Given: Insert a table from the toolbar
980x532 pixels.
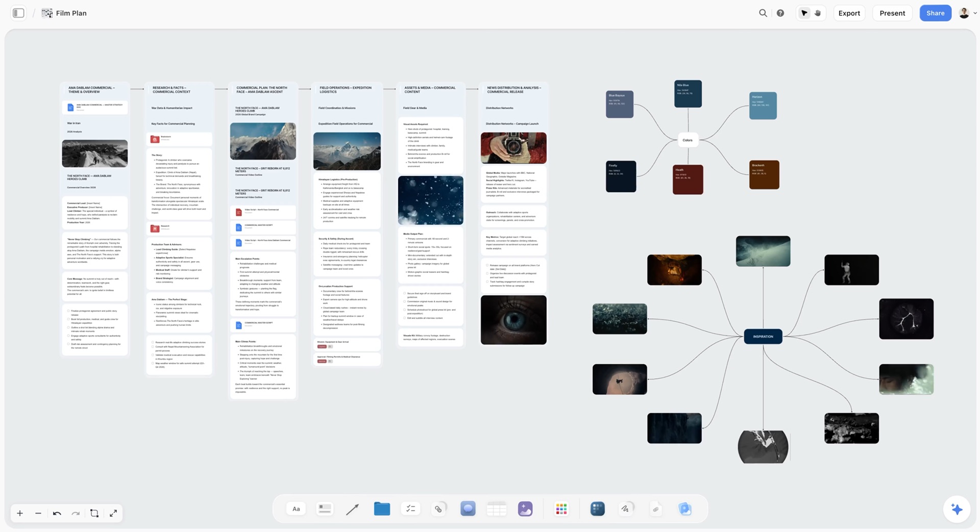Looking at the screenshot, I should tap(496, 509).
